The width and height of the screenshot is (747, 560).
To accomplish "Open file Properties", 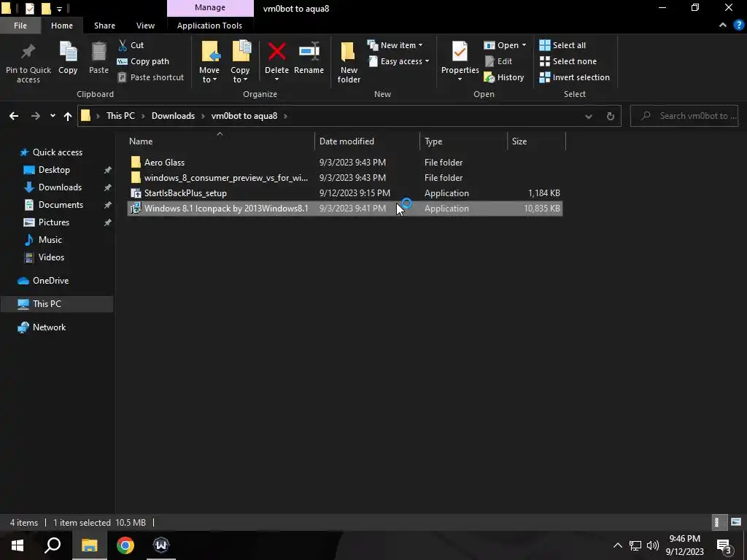I will (460, 63).
